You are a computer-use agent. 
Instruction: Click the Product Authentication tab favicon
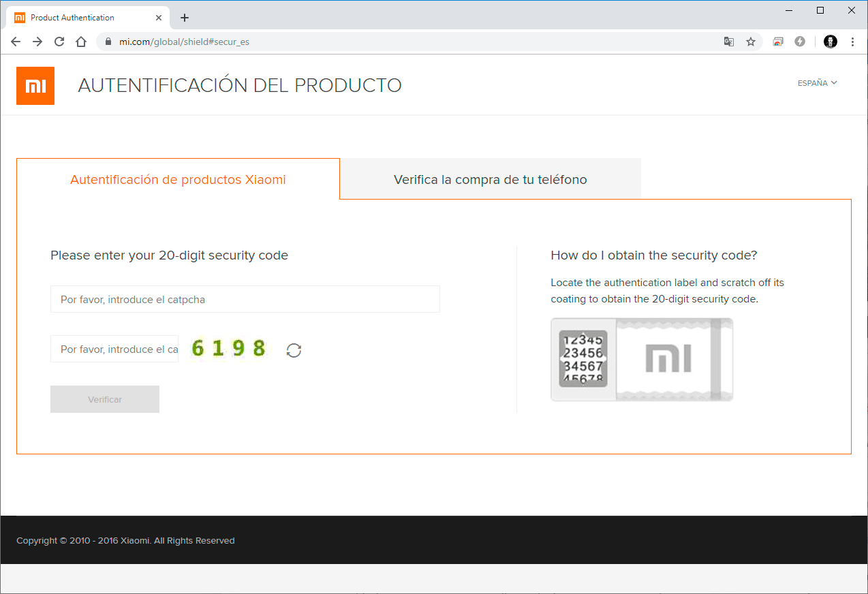click(x=20, y=18)
